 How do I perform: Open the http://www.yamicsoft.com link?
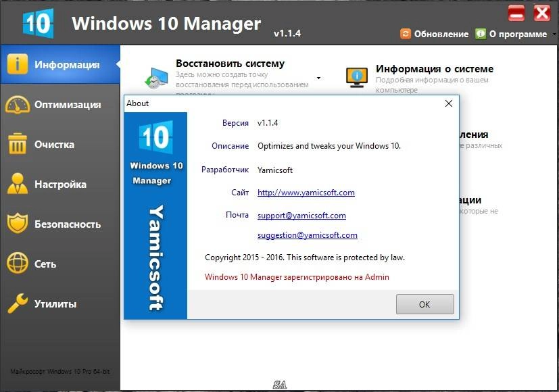tap(306, 193)
